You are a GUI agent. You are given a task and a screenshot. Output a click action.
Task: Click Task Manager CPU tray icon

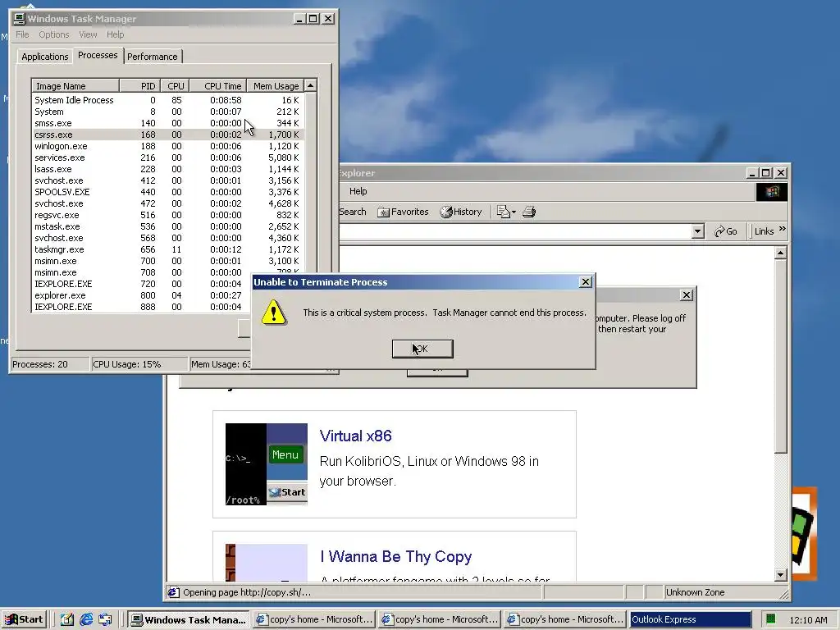click(770, 620)
